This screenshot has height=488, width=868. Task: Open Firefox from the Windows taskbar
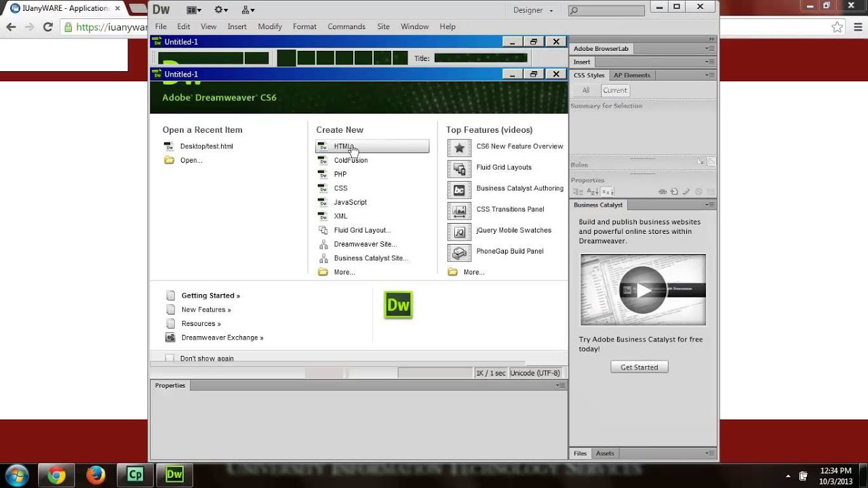96,475
